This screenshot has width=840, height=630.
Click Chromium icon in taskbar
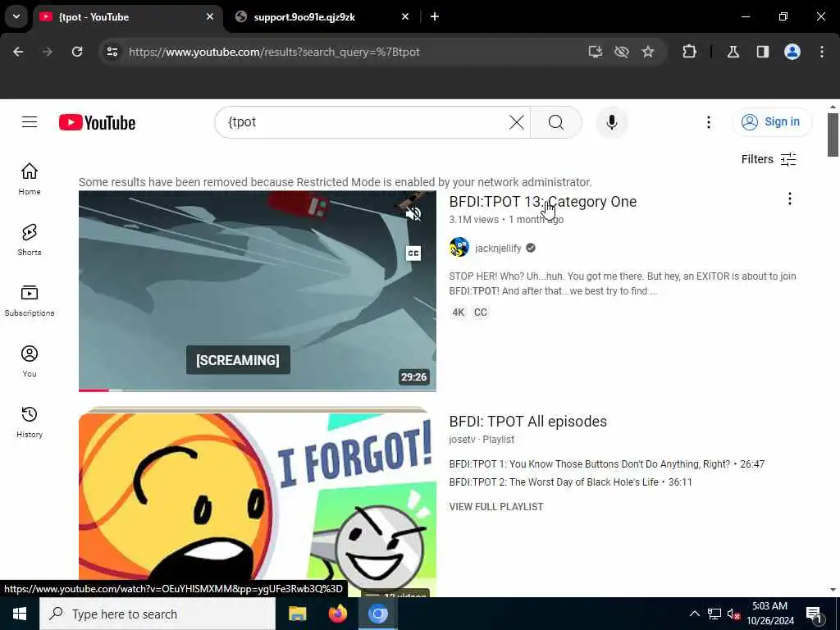pos(377,614)
